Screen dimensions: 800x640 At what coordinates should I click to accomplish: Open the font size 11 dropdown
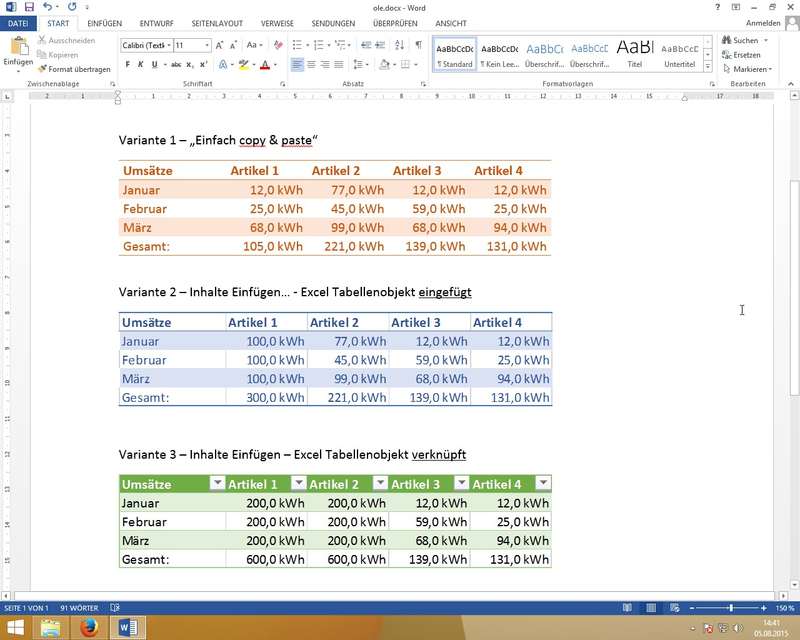pos(207,45)
